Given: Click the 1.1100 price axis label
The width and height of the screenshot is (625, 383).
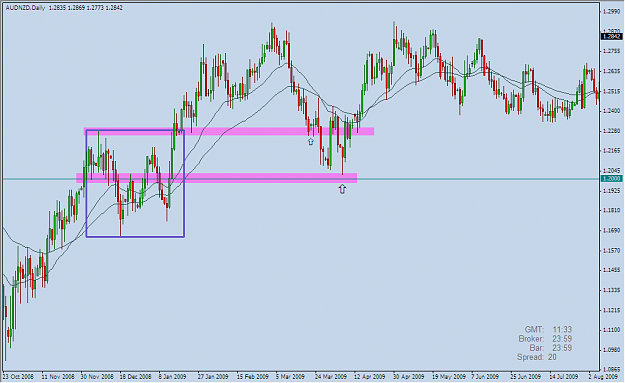Looking at the screenshot, I should (x=612, y=330).
